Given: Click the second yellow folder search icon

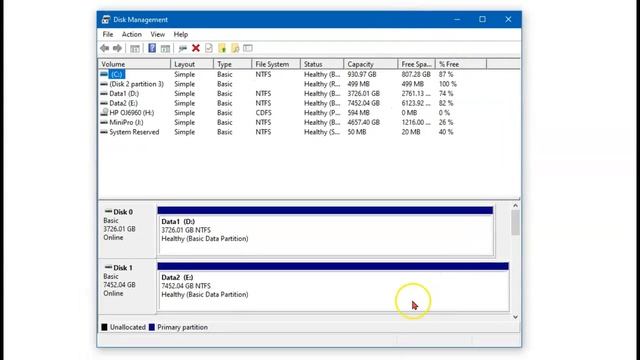Looking at the screenshot, I should coord(235,48).
